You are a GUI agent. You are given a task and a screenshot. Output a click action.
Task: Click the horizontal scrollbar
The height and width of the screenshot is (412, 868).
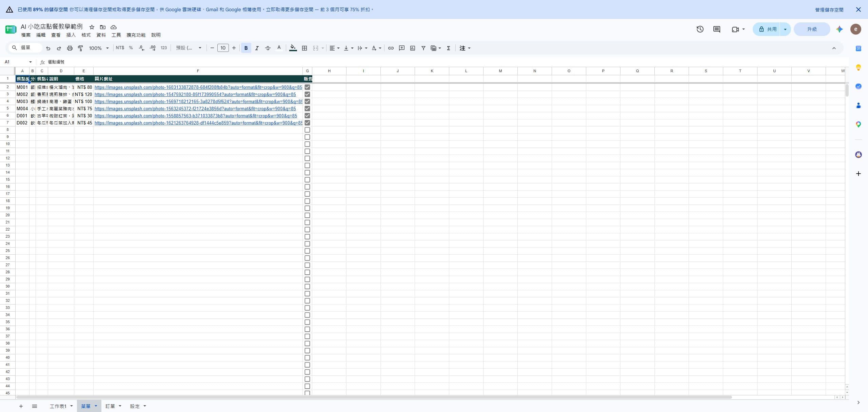click(x=374, y=397)
